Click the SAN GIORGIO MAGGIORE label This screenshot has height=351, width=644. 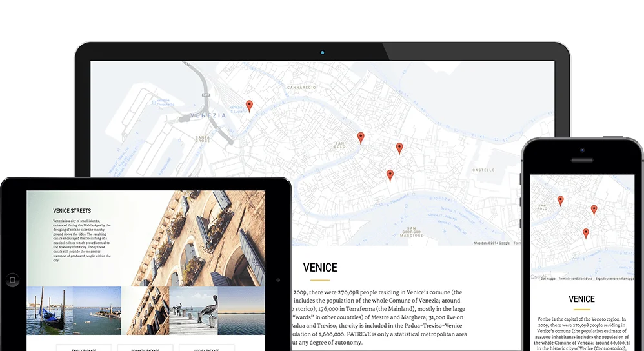(x=411, y=232)
